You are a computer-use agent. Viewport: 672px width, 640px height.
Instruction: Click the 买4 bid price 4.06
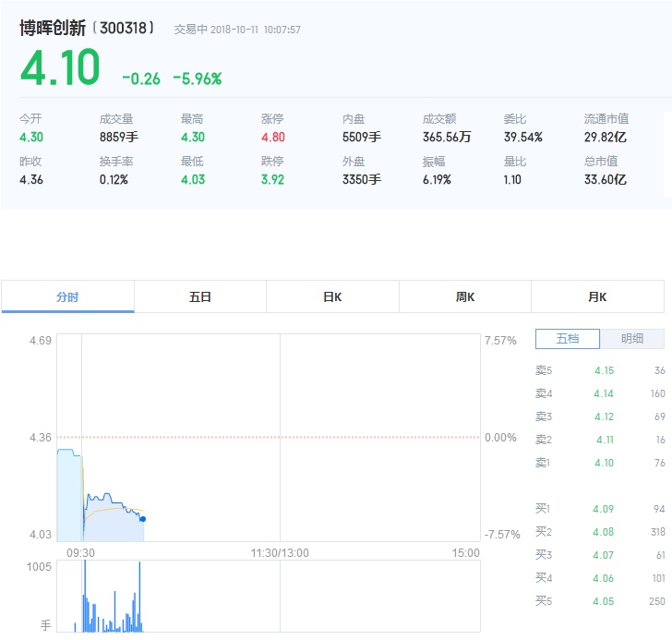tap(604, 578)
